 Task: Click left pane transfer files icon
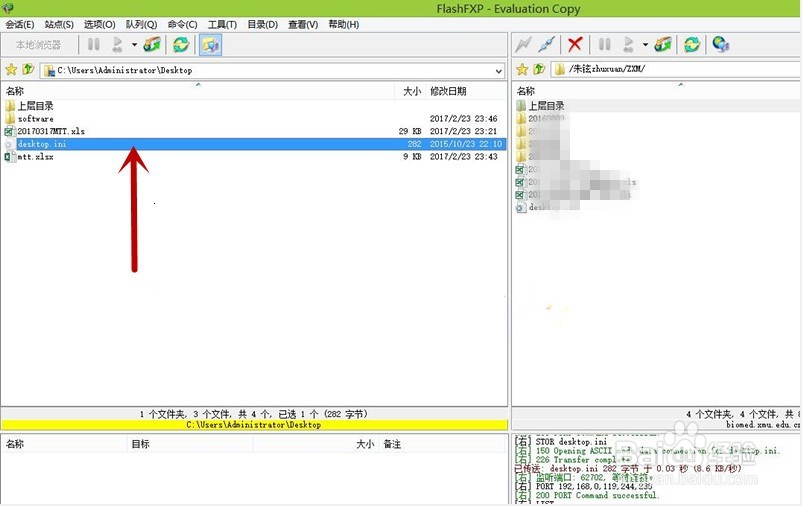pyautogui.click(x=152, y=45)
